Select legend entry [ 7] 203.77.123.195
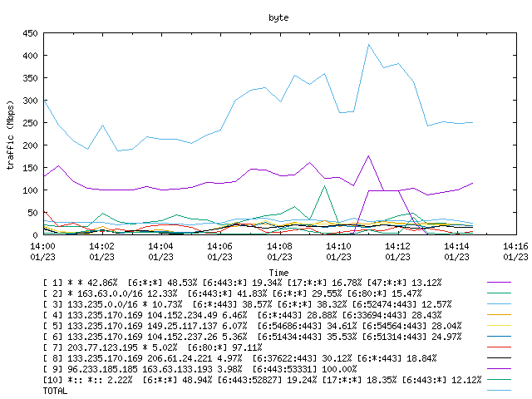 (153, 347)
